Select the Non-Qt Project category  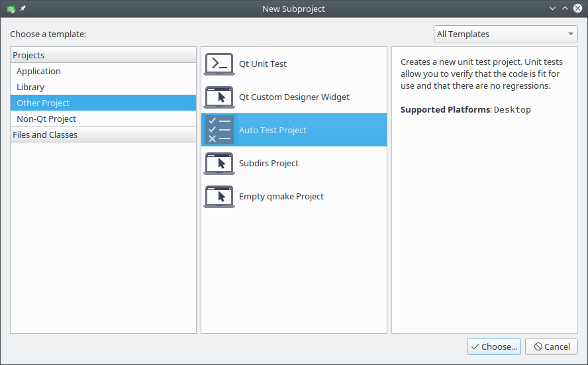click(103, 119)
